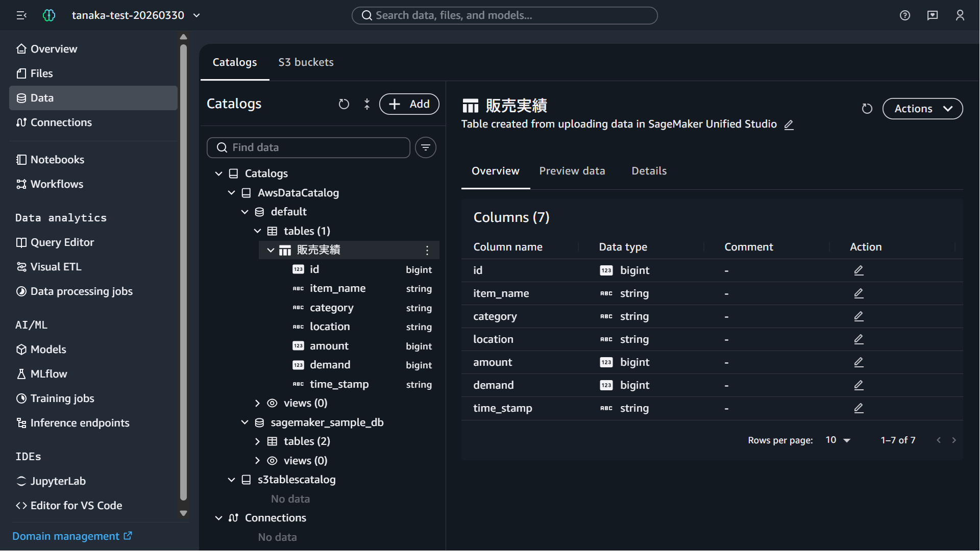
Task: Open Training jobs
Action: [93, 398]
